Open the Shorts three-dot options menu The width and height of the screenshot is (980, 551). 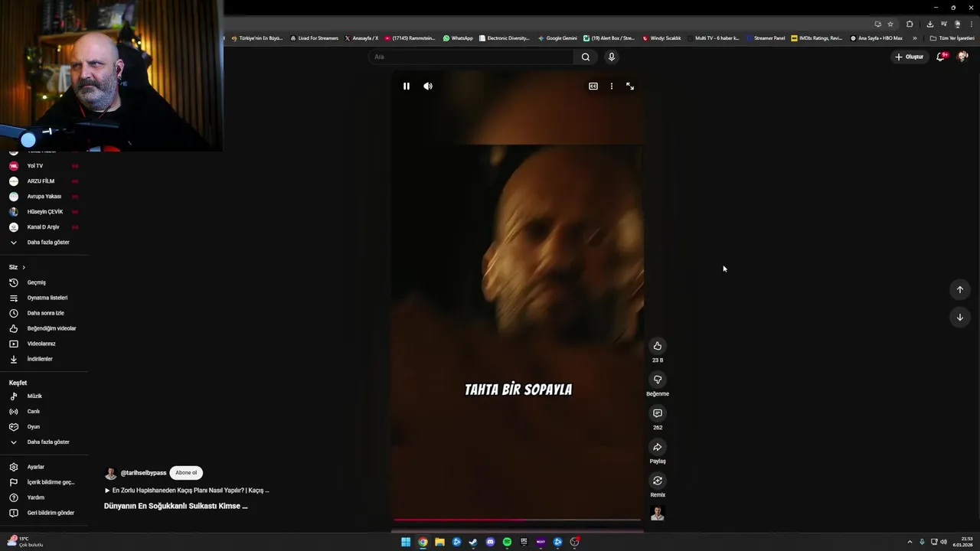[x=611, y=86]
